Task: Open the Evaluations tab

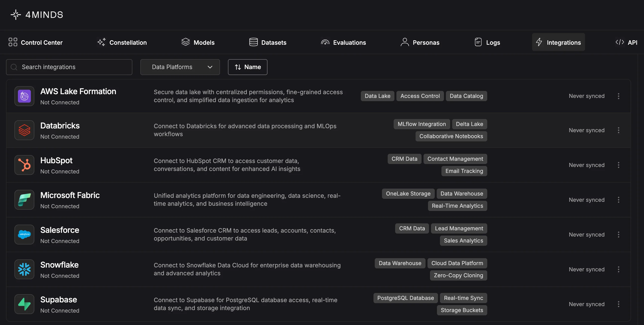Action: 343,42
